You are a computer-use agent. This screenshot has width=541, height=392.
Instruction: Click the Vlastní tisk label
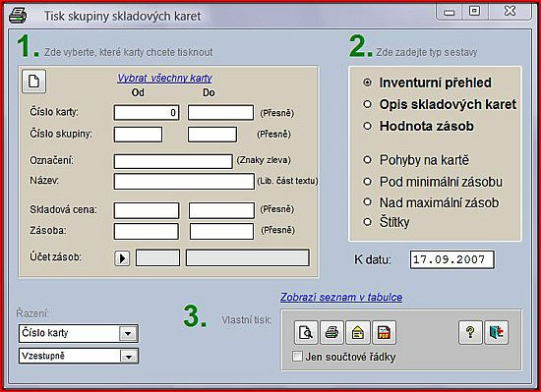pyautogui.click(x=247, y=320)
